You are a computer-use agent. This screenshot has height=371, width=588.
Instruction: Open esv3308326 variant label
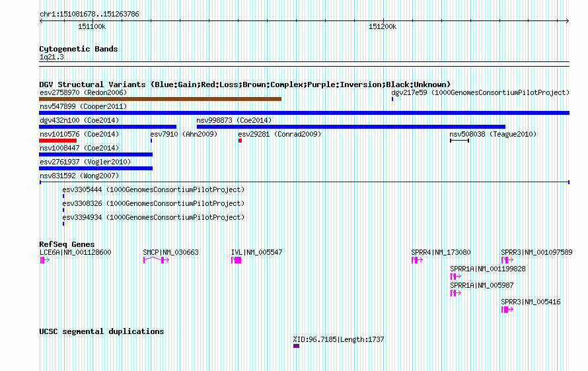coord(153,203)
